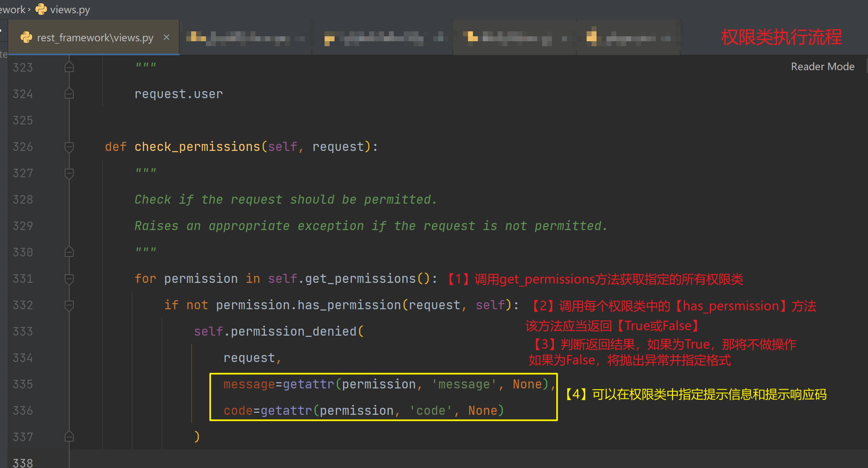The image size is (868, 468).
Task: Click line number 338 in gutter
Action: coord(23,463)
